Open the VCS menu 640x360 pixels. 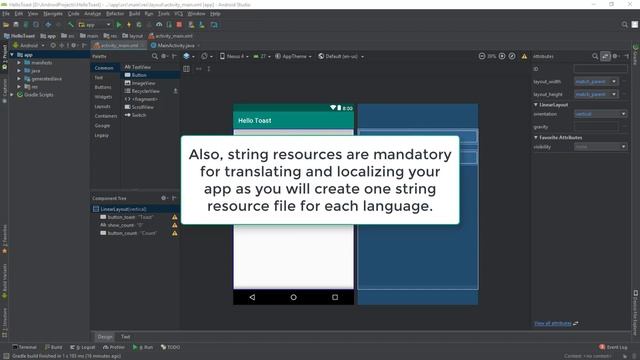[x=179, y=14]
